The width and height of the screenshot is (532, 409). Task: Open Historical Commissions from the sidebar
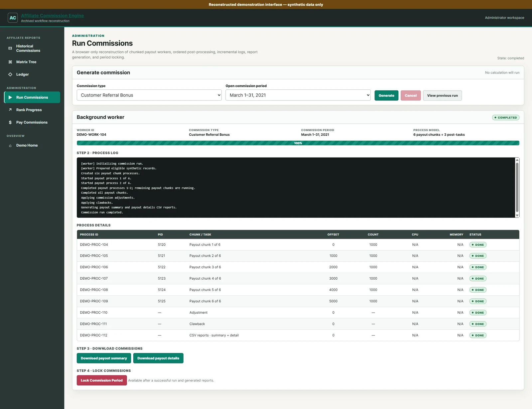click(32, 48)
